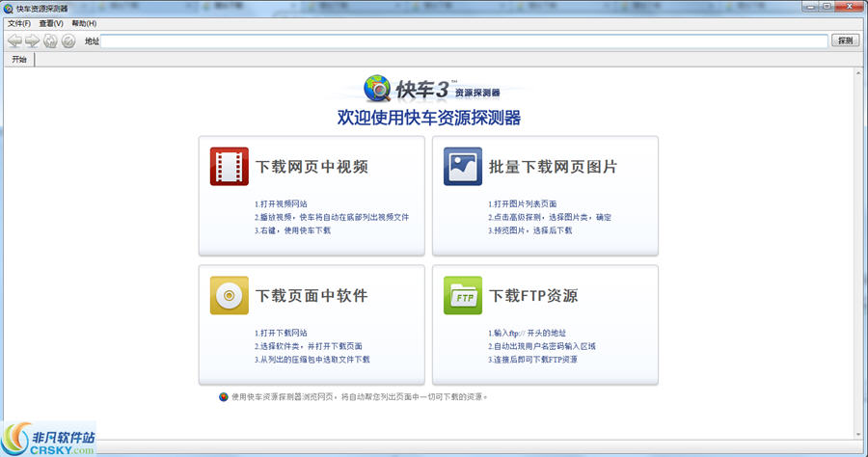Click the vertical scrollbar up arrow
Image resolution: width=868 pixels, height=457 pixels.
(x=859, y=72)
